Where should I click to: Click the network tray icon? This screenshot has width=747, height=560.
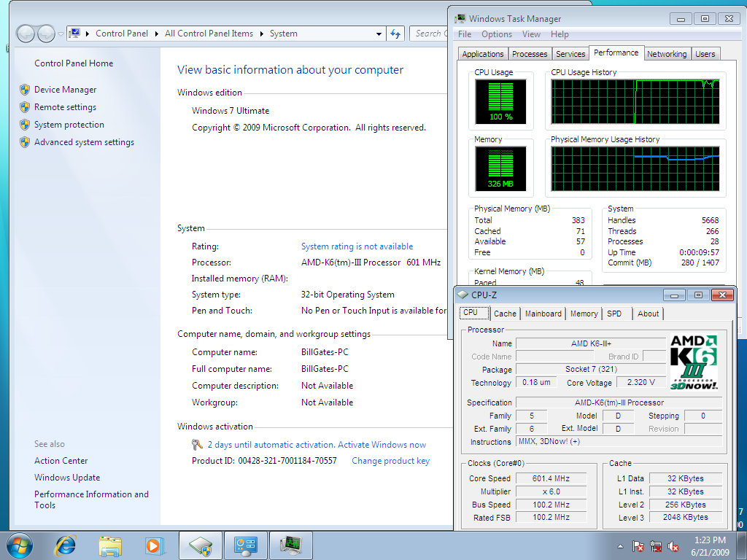coord(656,546)
